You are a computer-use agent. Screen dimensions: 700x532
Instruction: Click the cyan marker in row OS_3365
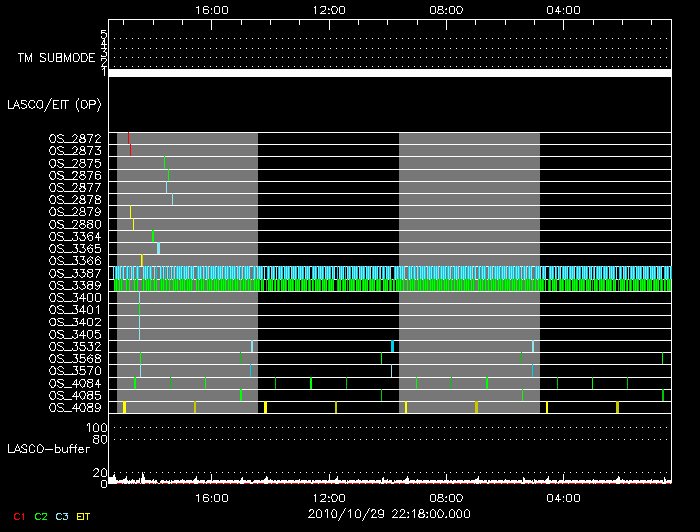pos(158,248)
